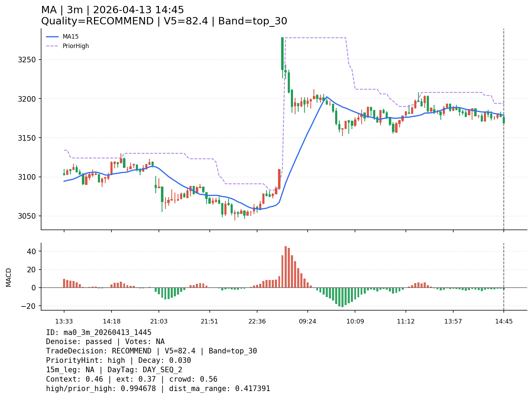Click the TradeDecision: RECOMMEND text line
The width and height of the screenshot is (532, 398).
(x=151, y=351)
